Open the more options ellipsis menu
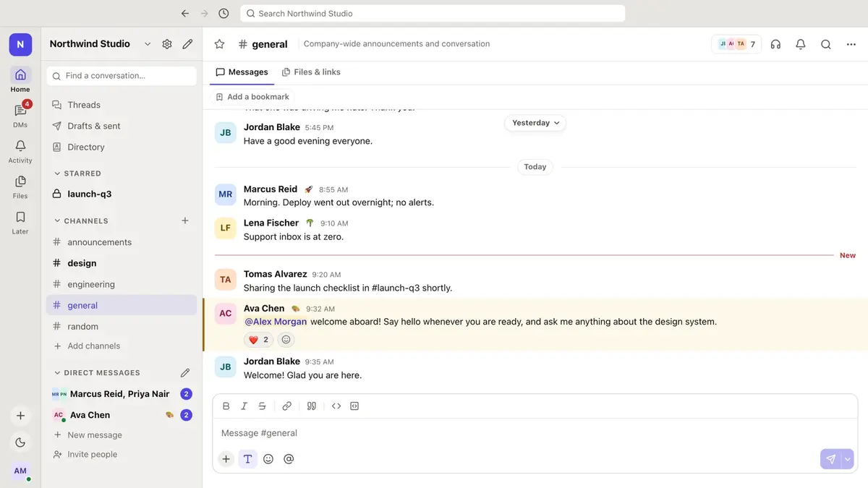868x488 pixels. [851, 44]
